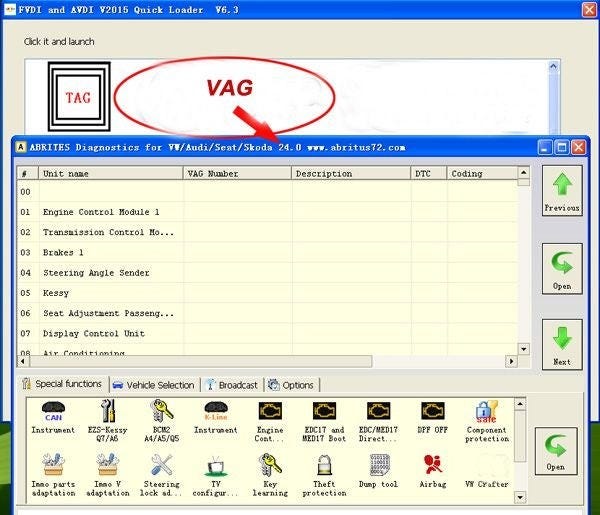Click the Description column header

(x=351, y=174)
